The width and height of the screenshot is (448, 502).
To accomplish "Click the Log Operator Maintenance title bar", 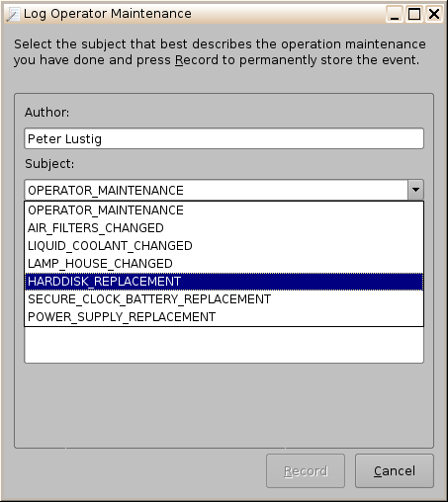I will click(x=198, y=14).
